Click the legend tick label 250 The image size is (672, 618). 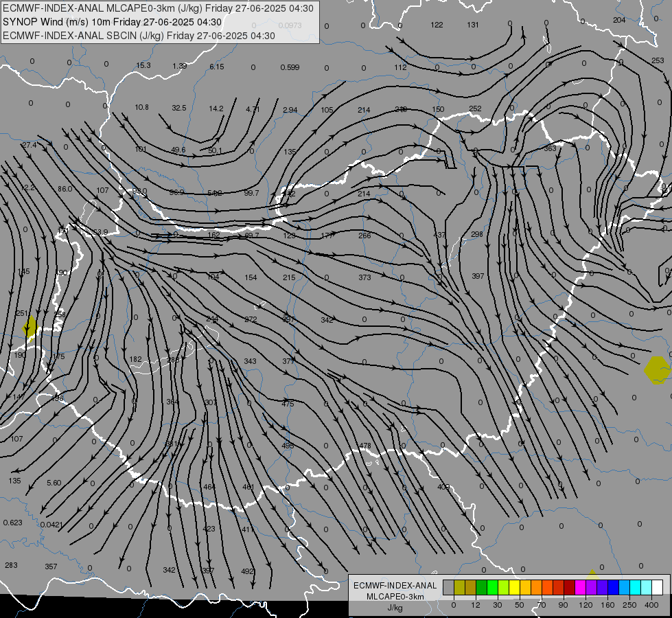click(x=629, y=605)
